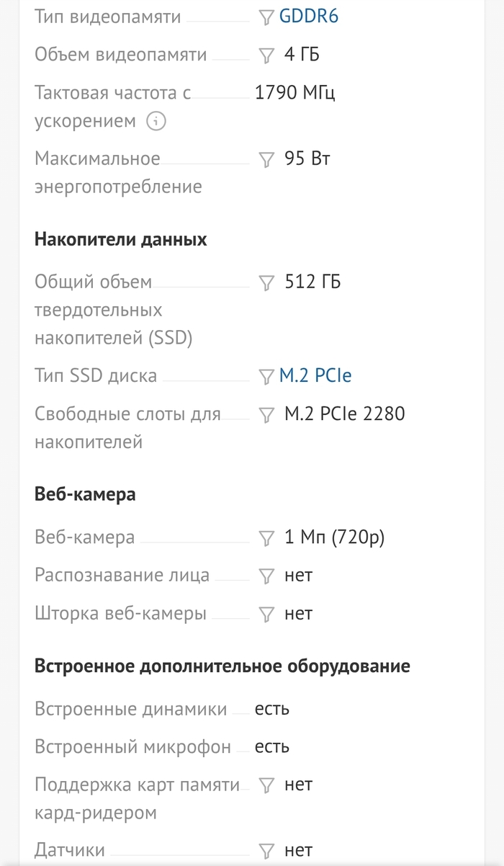This screenshot has width=504, height=866.
Task: Click filter icon beside 4 ГБ video memory
Action: click(266, 55)
